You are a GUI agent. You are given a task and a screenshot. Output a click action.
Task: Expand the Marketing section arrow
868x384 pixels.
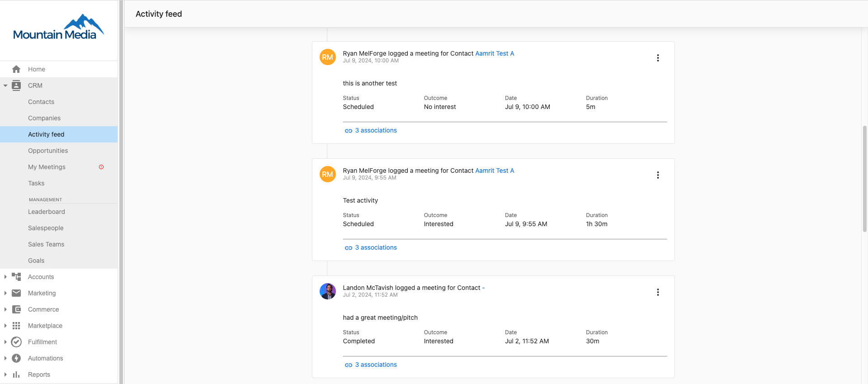(5, 293)
